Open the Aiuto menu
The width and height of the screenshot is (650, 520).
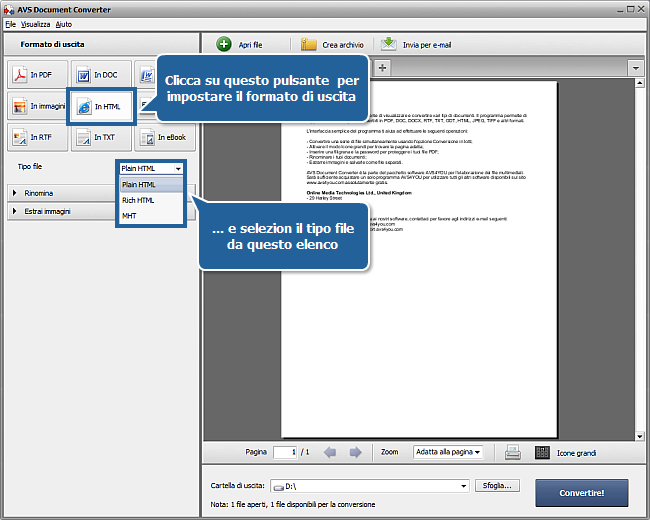(63, 24)
